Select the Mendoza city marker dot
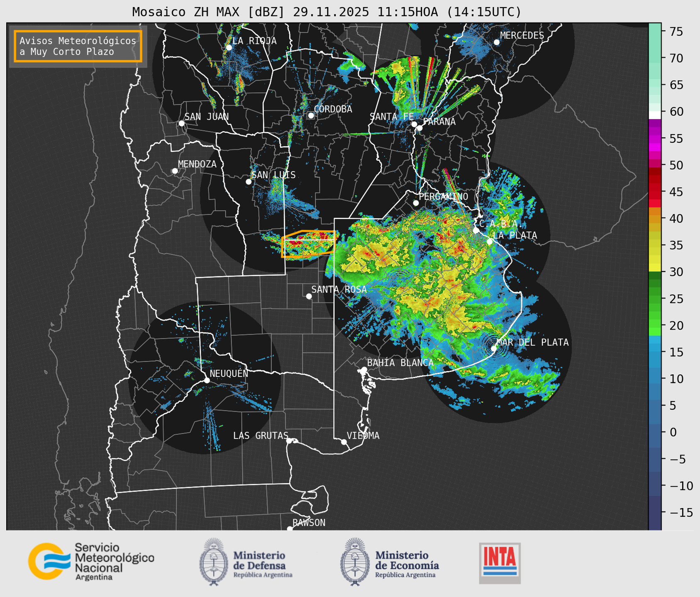This screenshot has width=700, height=597. point(175,171)
